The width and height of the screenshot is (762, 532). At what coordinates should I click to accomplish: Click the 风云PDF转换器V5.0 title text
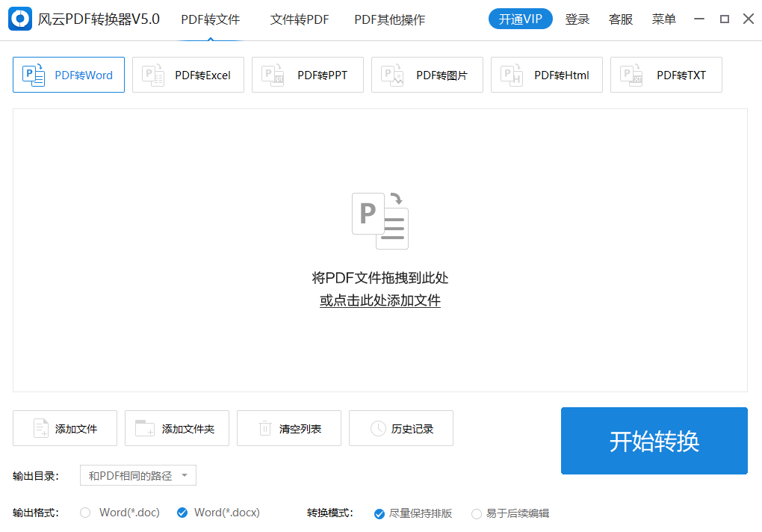click(x=99, y=19)
